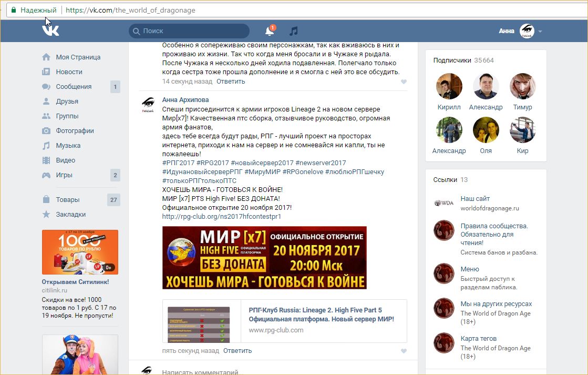Like the comment posted 14 секунд назад
The image size is (588, 375).
404,82
